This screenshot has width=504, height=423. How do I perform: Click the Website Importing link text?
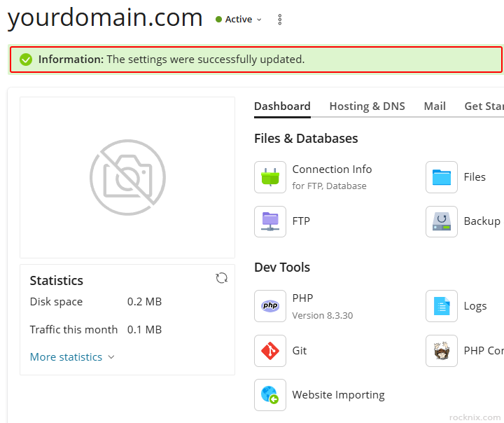[x=338, y=395]
